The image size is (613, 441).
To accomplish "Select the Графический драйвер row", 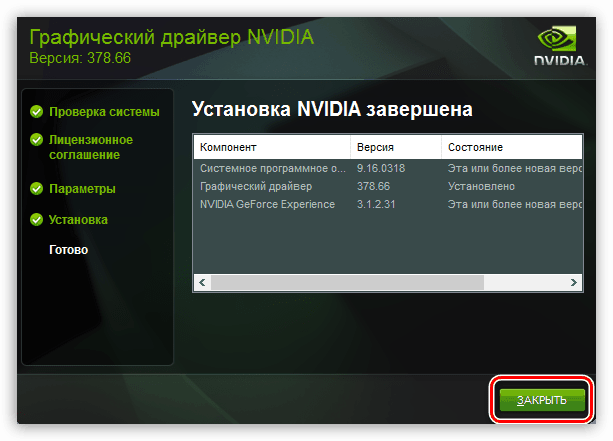I will 388,186.
